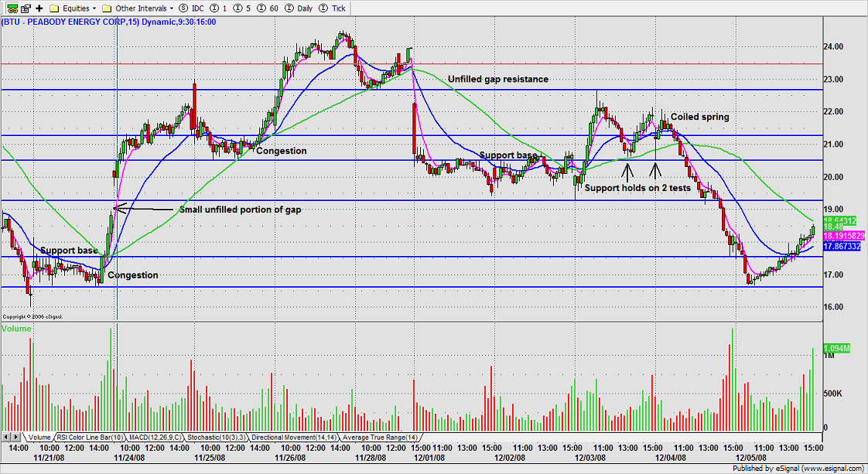The height and width of the screenshot is (474, 868).
Task: Select the IDC symbol button
Action: (192, 9)
